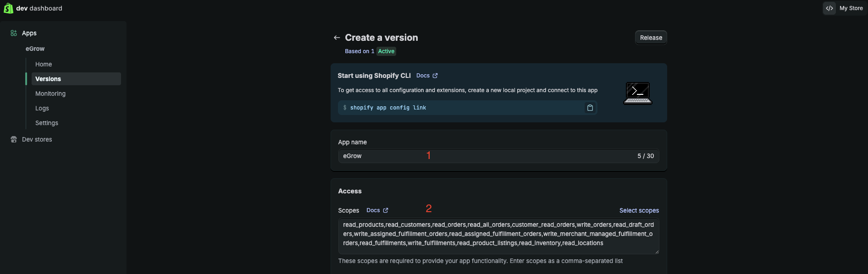The height and width of the screenshot is (274, 868).
Task: Open the Home page in sidebar
Action: (44, 64)
